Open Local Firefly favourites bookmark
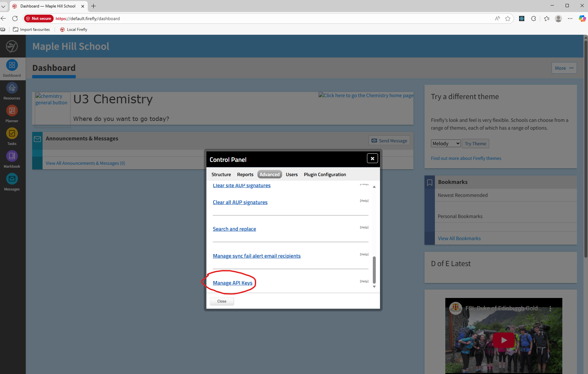 tap(74, 30)
